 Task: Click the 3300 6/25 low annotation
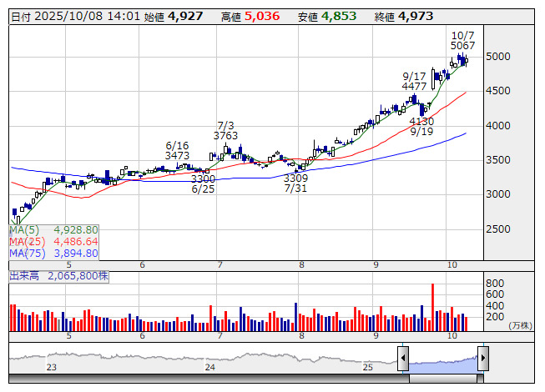point(204,184)
